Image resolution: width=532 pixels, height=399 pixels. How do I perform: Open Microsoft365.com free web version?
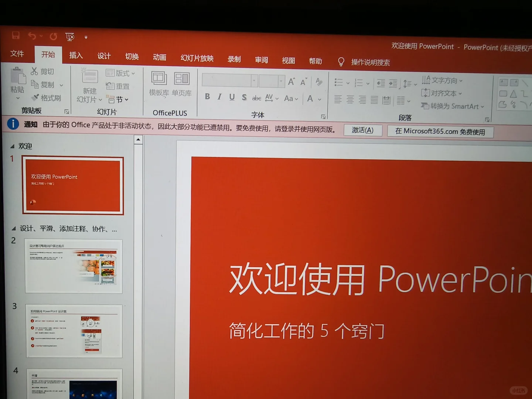coord(440,132)
